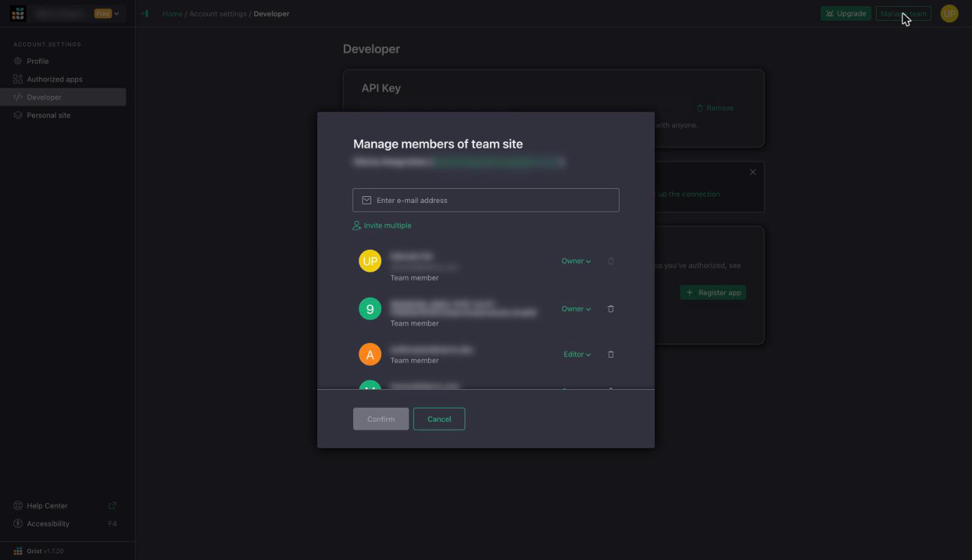The image size is (972, 560).
Task: Click the Profile gear icon
Action: pyautogui.click(x=18, y=61)
